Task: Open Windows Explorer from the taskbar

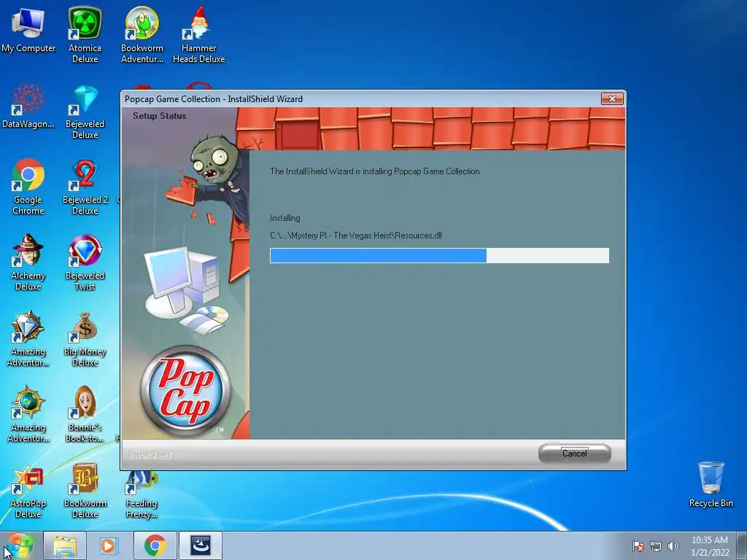Action: click(x=65, y=545)
